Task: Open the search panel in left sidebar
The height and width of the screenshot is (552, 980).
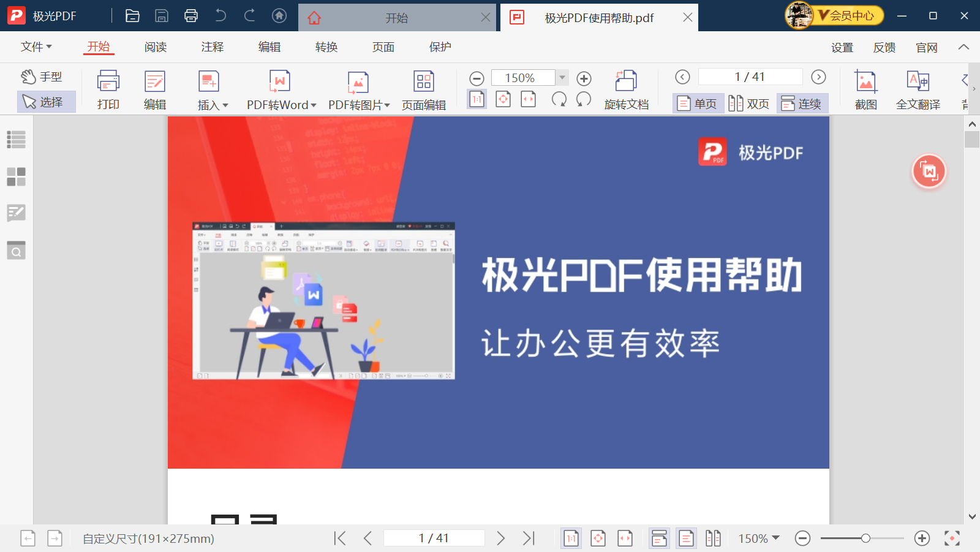Action: click(16, 250)
